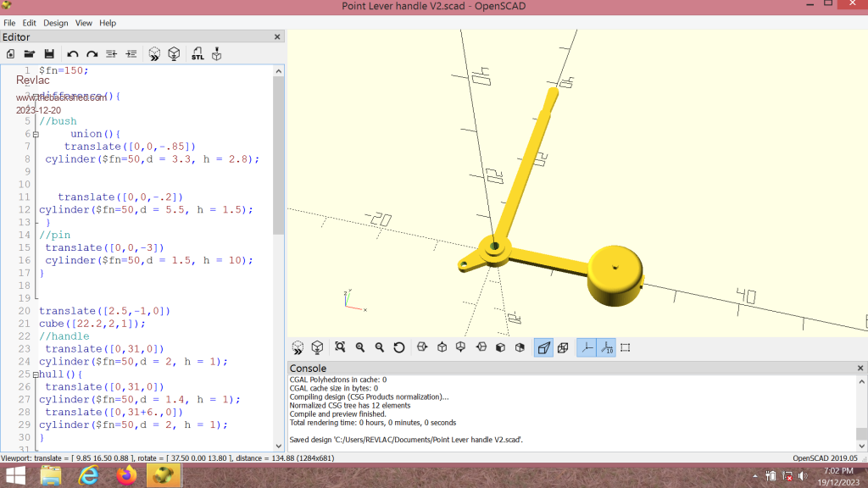Screen dimensions: 868x488
Task: Click the Save file icon in editor toolbar
Action: (49, 54)
